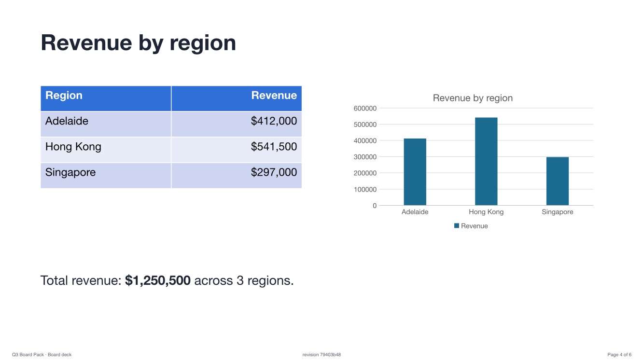Click the 'Hong Kong' chart axis label

486,212
